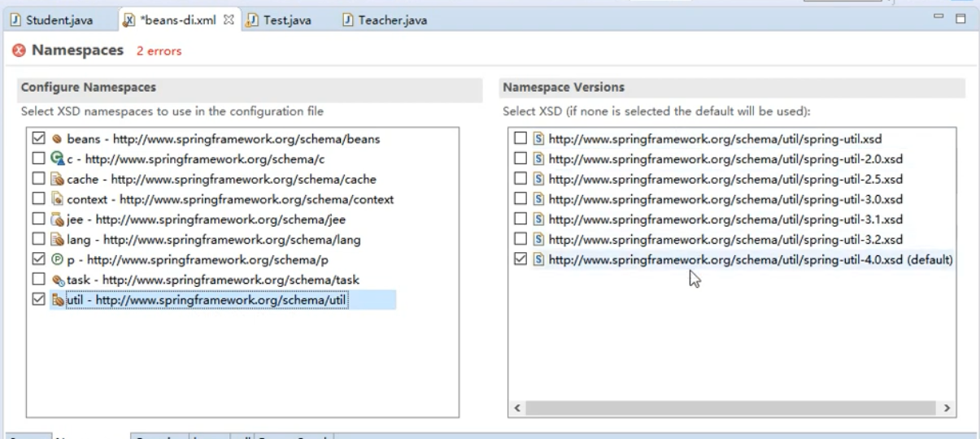
Task: Click the beans namespace icon
Action: pos(57,139)
